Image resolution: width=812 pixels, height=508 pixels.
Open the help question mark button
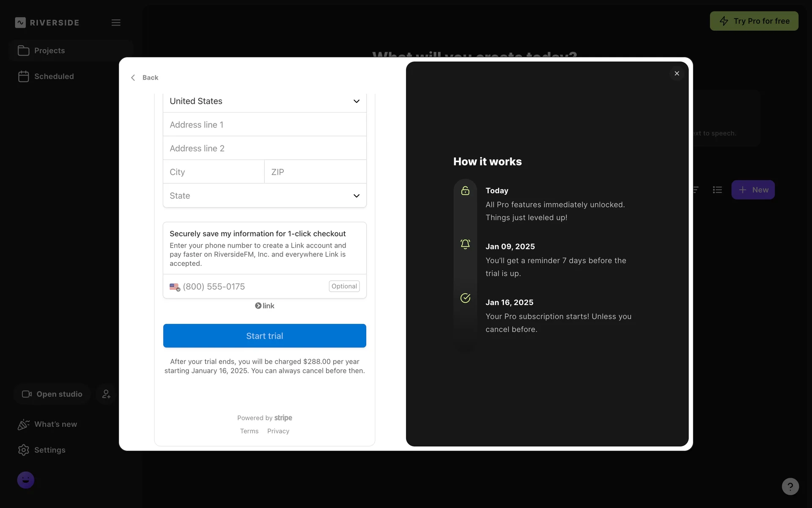[x=790, y=486]
